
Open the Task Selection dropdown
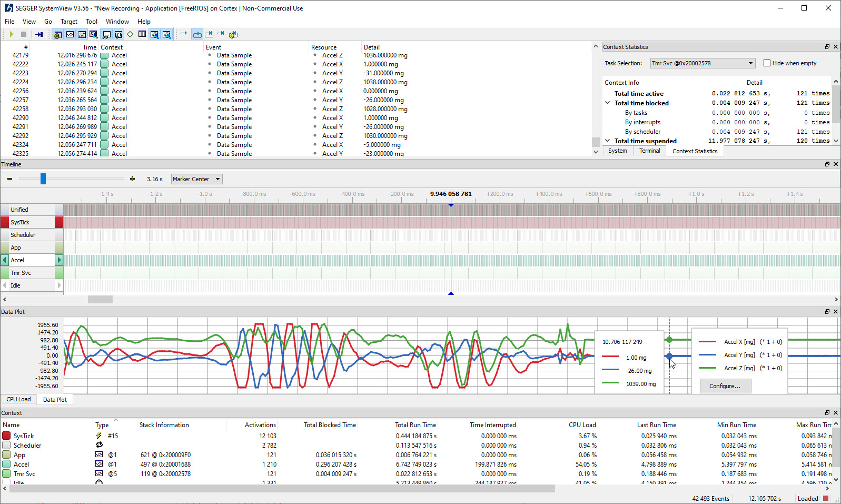coord(703,63)
